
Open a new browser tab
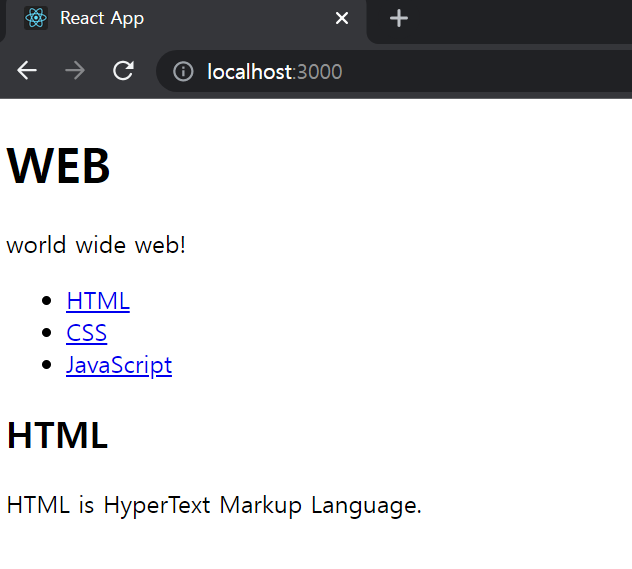click(x=399, y=18)
